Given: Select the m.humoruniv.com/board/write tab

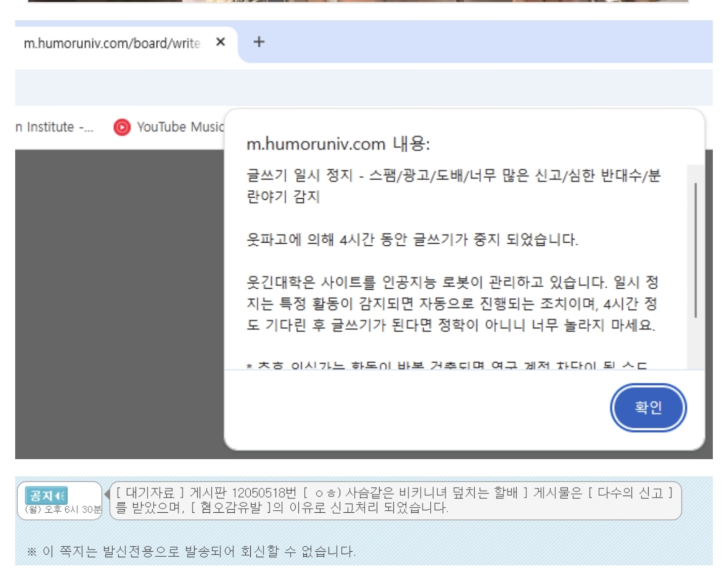Looking at the screenshot, I should (112, 43).
